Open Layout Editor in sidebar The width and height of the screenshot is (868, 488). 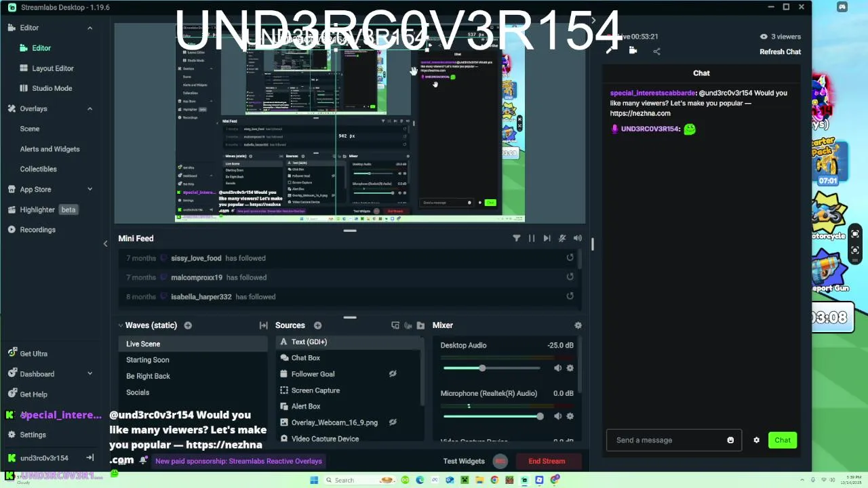[x=53, y=68]
